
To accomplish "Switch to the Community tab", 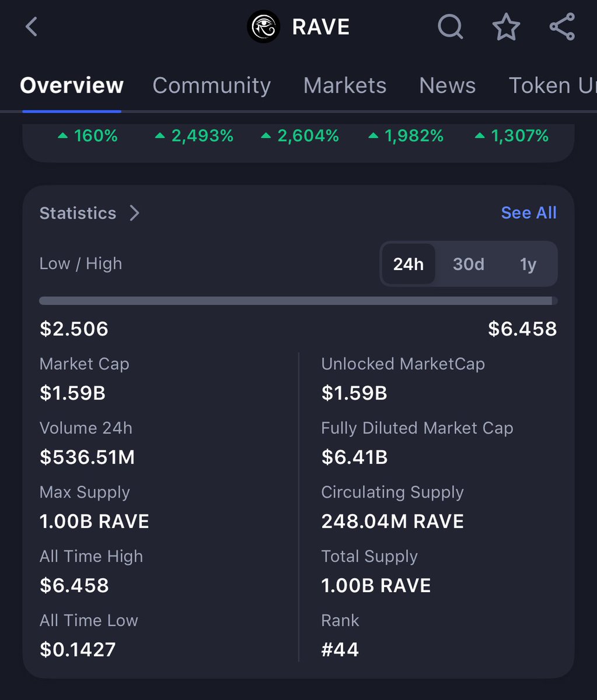I will coord(212,86).
